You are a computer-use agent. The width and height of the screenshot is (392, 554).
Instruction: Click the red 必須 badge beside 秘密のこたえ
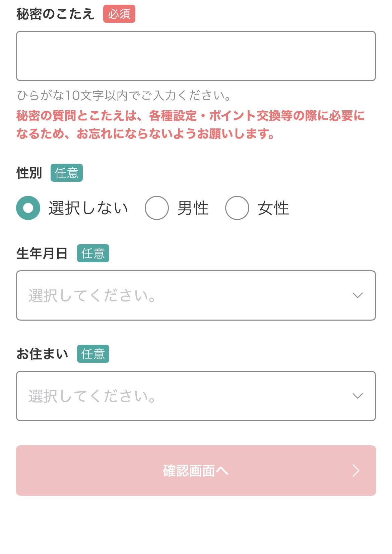(119, 14)
